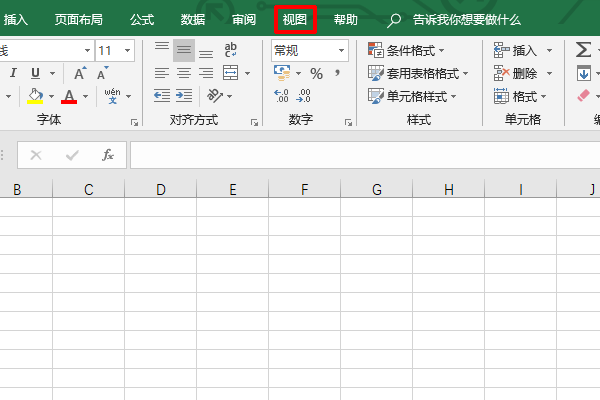The width and height of the screenshot is (600, 400).
Task: Apply comma style
Action: tap(337, 73)
